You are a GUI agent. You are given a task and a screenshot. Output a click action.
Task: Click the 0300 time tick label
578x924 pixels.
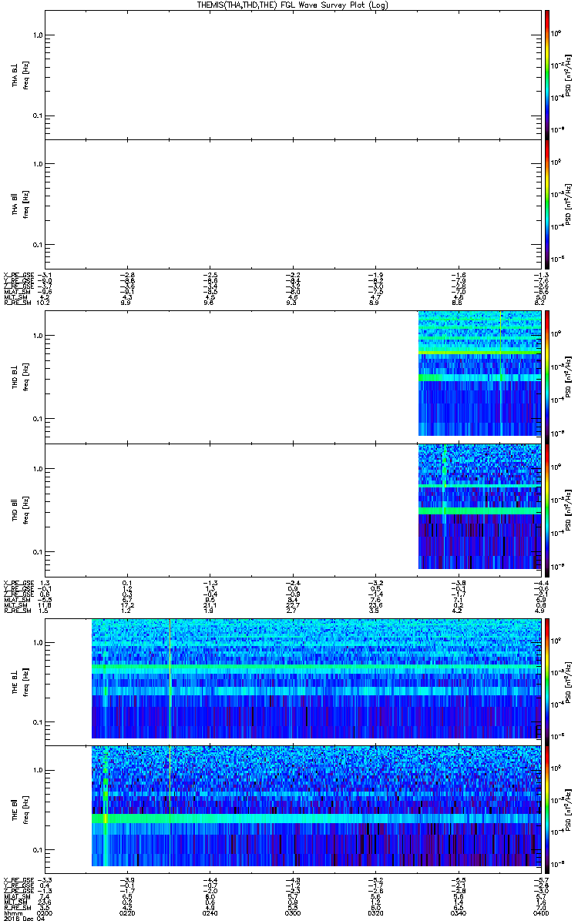(293, 912)
